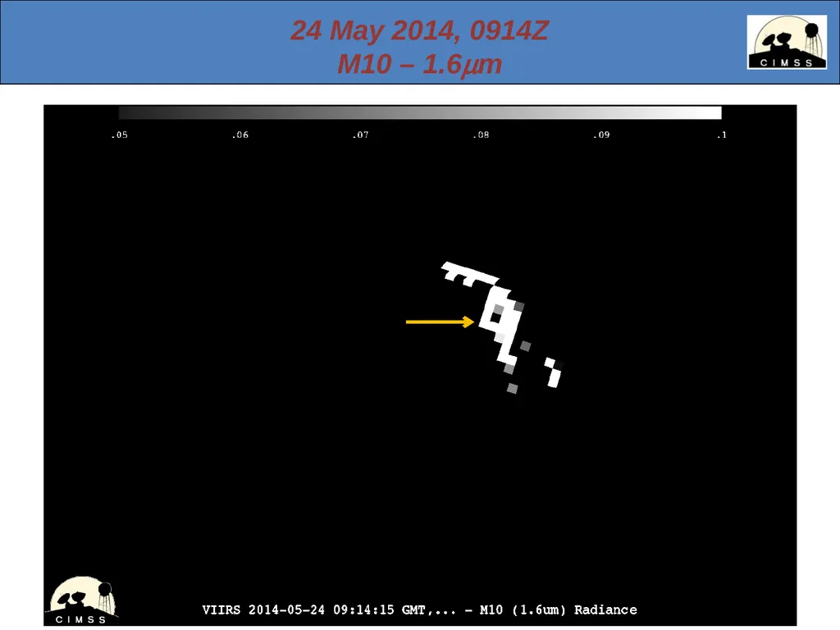Click the small white cluster right of hotspot

(x=554, y=372)
